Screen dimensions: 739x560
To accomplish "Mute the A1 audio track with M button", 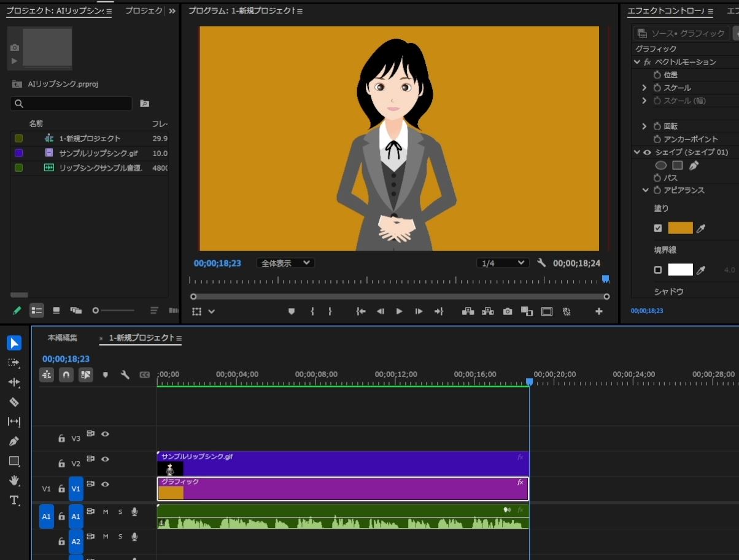I will point(106,511).
